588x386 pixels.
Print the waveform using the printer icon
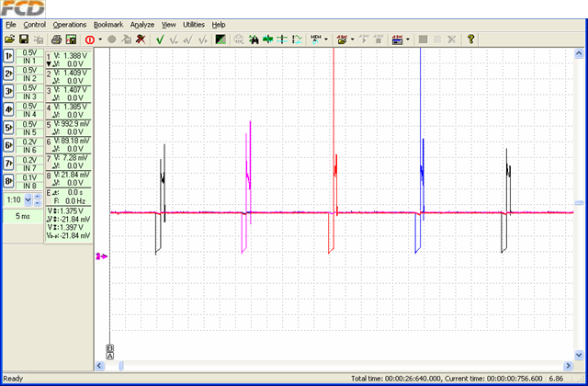tap(57, 39)
